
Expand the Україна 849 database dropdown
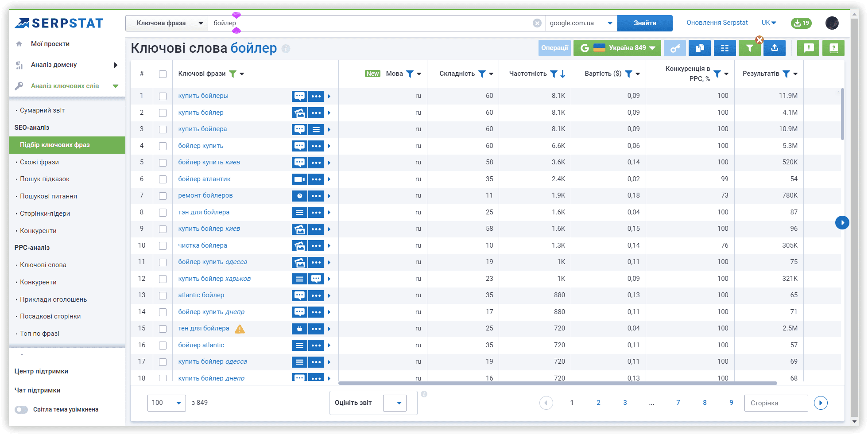click(617, 48)
